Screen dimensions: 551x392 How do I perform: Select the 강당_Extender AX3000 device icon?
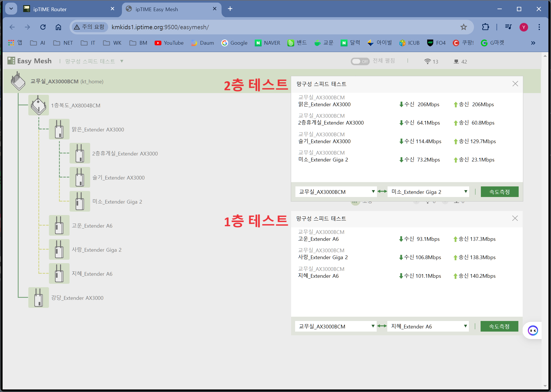point(39,298)
